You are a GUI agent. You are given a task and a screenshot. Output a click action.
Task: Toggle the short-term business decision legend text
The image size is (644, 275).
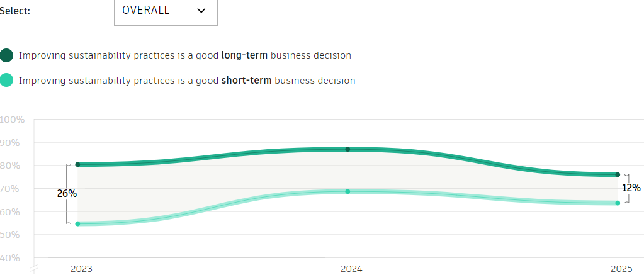click(187, 81)
